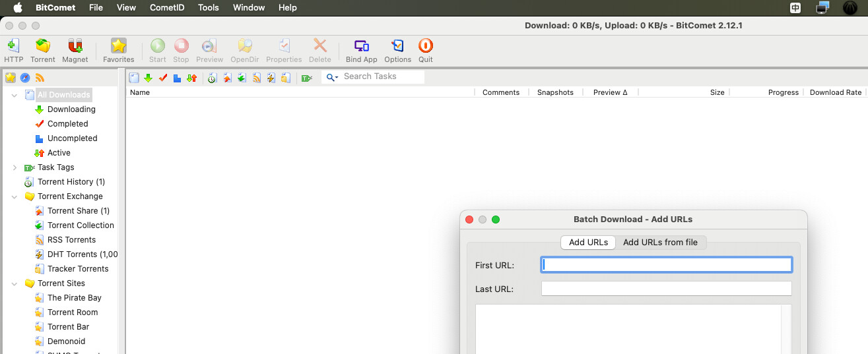Select the Add URLs tab
The image size is (868, 354).
(x=588, y=243)
